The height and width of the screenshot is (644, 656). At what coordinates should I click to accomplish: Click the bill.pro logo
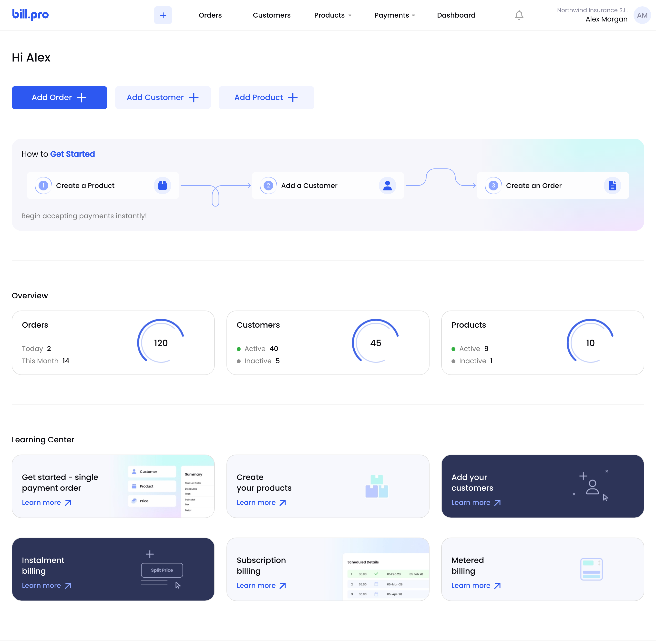coord(31,15)
